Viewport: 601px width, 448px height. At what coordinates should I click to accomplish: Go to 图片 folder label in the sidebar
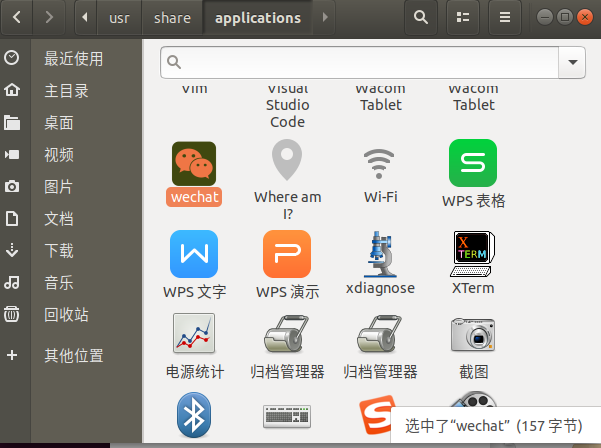pyautogui.click(x=59, y=187)
